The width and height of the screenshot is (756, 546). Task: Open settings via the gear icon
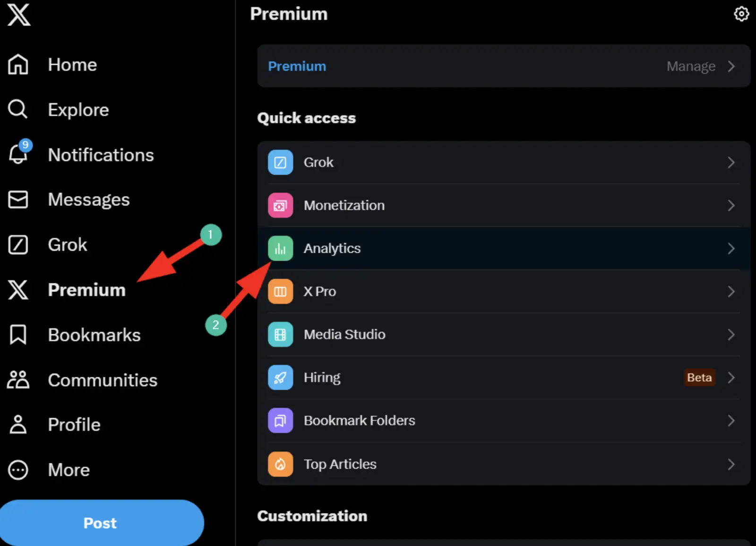tap(741, 14)
